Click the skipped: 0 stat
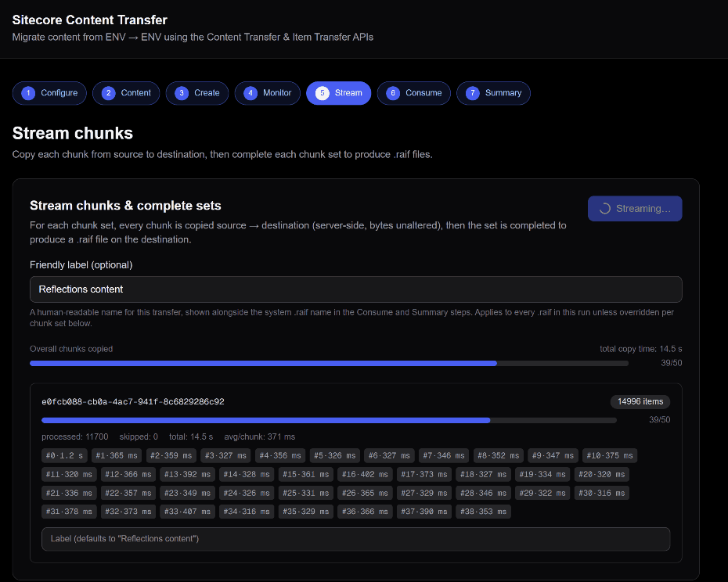The width and height of the screenshot is (728, 582). [139, 436]
